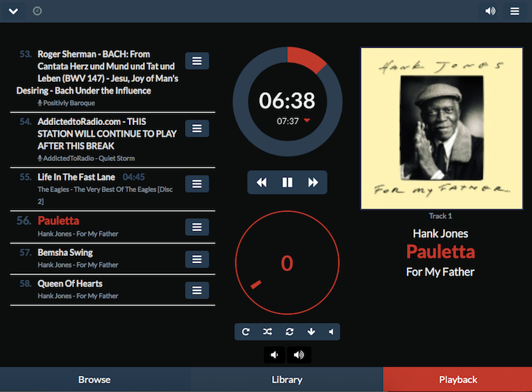Click the speaker icon in the top bar

tap(490, 11)
